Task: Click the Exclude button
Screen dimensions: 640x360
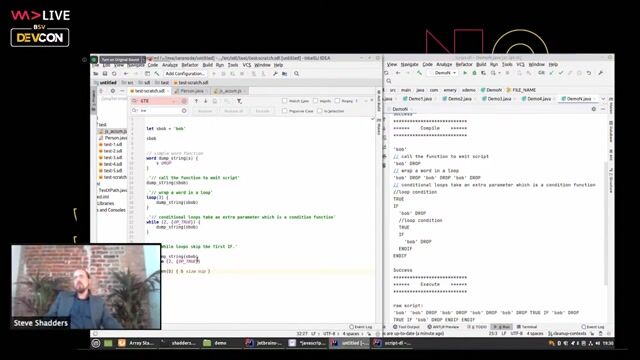Action: coord(262,111)
